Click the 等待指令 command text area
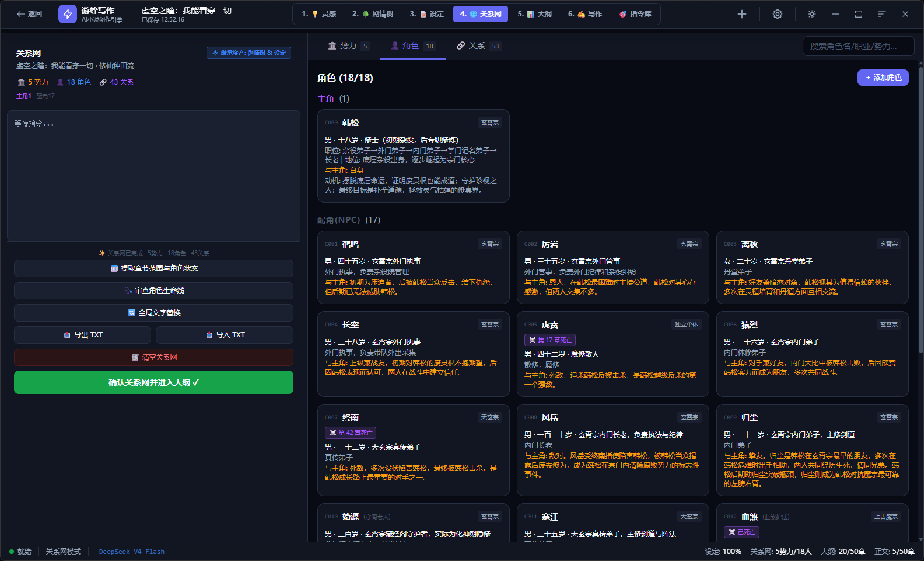This screenshot has height=561, width=924. [x=153, y=175]
